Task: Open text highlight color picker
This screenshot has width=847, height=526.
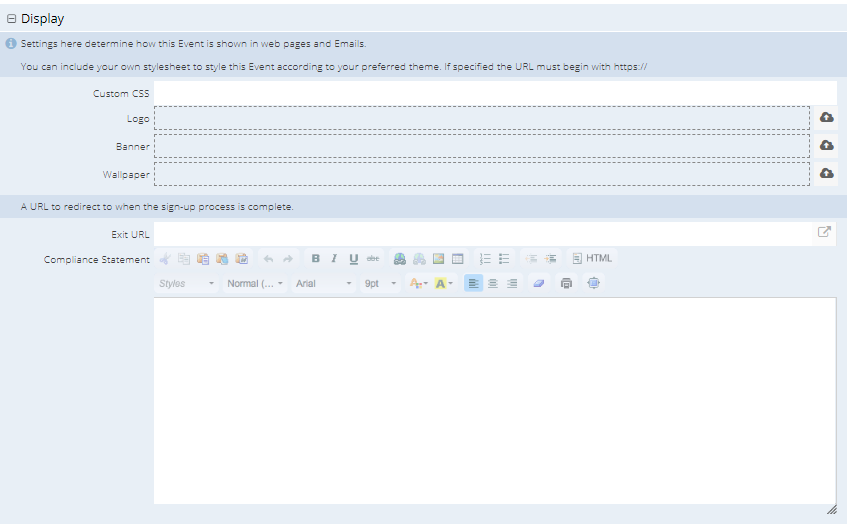Action: tap(444, 284)
